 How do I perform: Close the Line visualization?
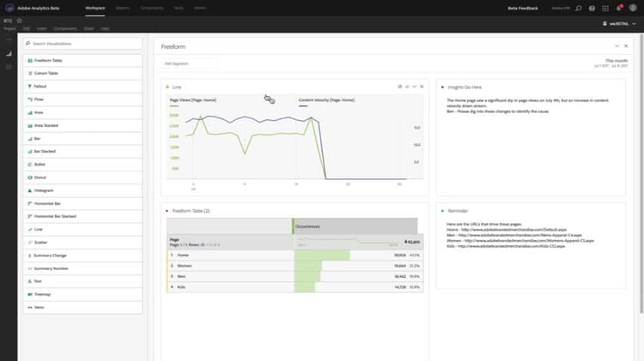pyautogui.click(x=422, y=87)
